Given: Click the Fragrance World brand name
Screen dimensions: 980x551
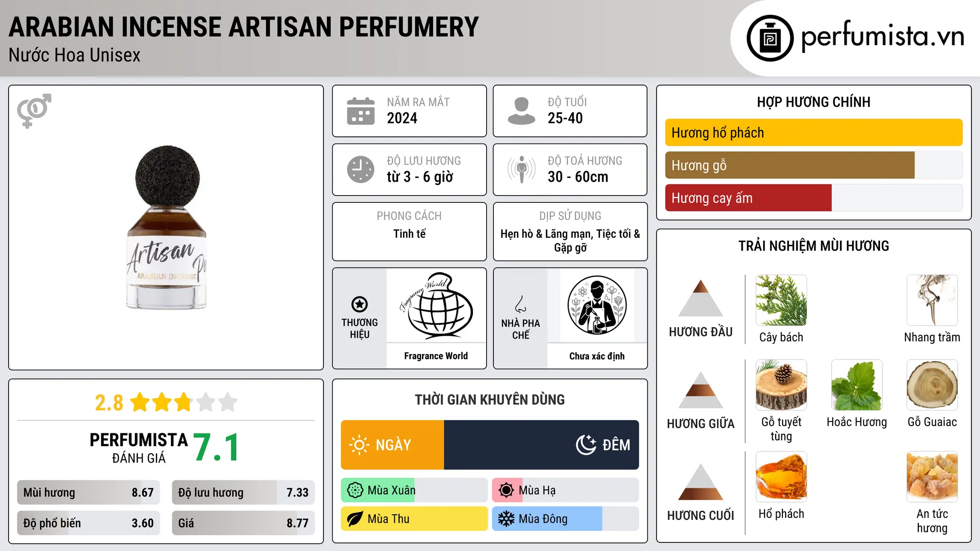Looking at the screenshot, I should click(436, 356).
